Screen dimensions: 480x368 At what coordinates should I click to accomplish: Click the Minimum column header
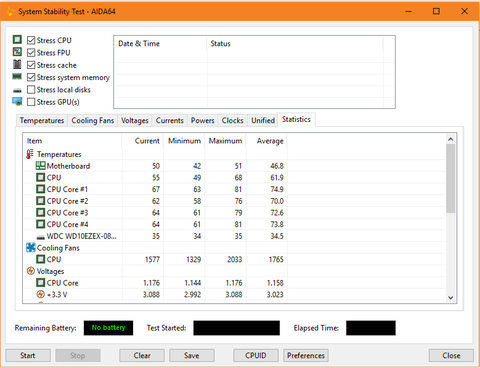184,141
